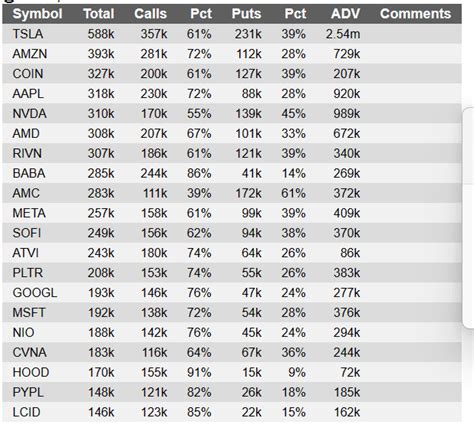The width and height of the screenshot is (474, 431).
Task: Select the TSLA symbol cell
Action: [x=28, y=34]
